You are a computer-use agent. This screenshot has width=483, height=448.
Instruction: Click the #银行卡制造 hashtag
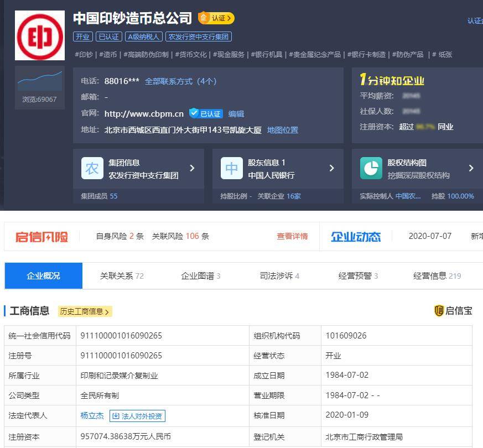click(x=366, y=55)
